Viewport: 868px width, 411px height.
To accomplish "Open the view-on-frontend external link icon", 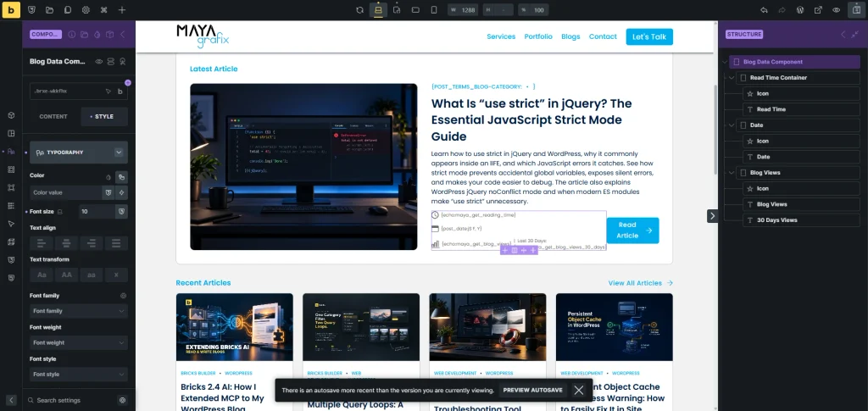I will 818,10.
